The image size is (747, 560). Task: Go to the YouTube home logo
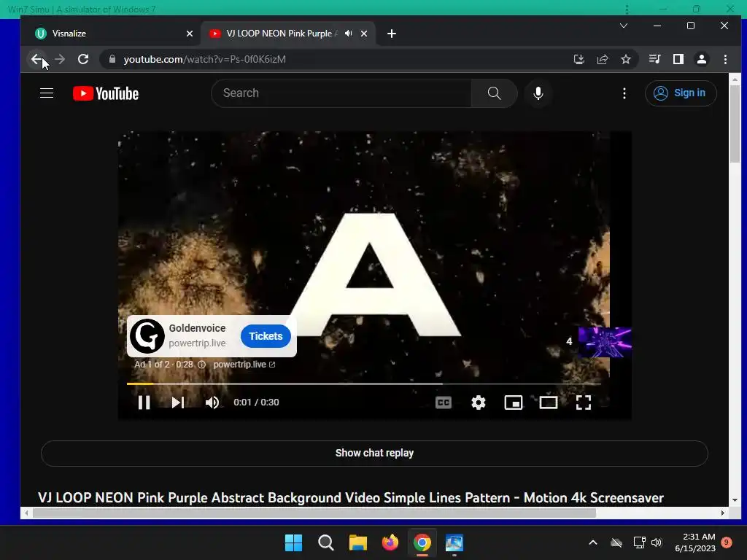pyautogui.click(x=106, y=93)
